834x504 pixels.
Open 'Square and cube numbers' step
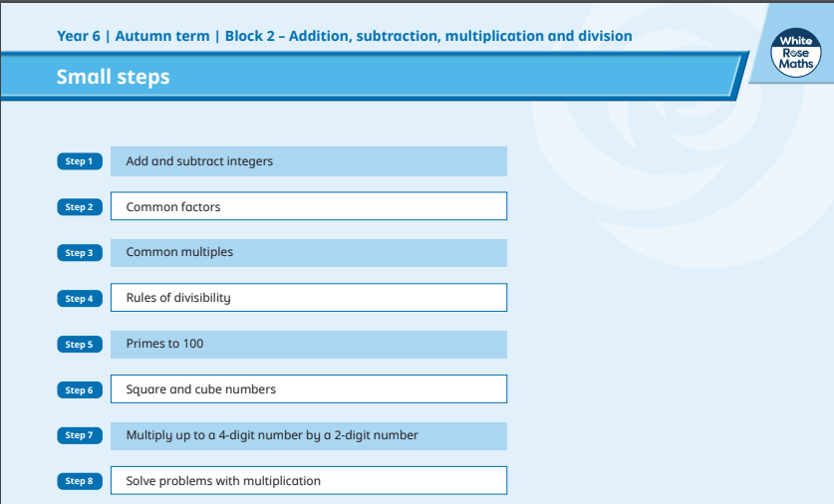click(x=308, y=389)
